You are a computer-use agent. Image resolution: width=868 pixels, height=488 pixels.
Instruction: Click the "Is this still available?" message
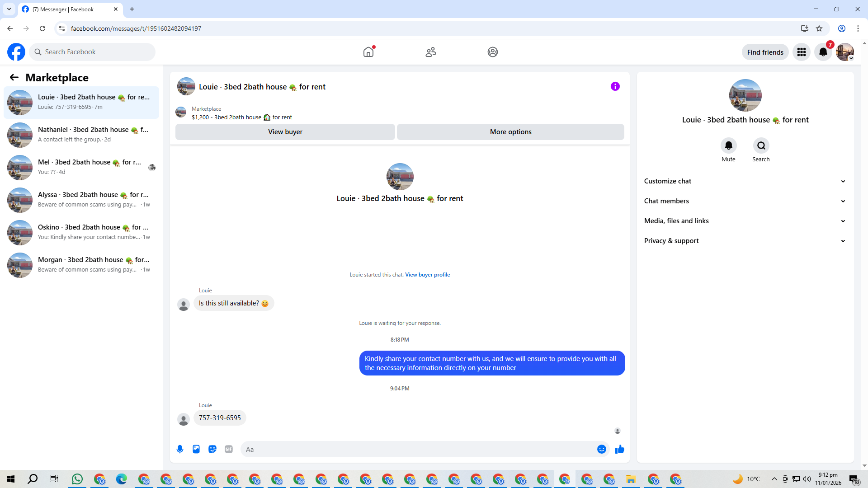coord(234,303)
